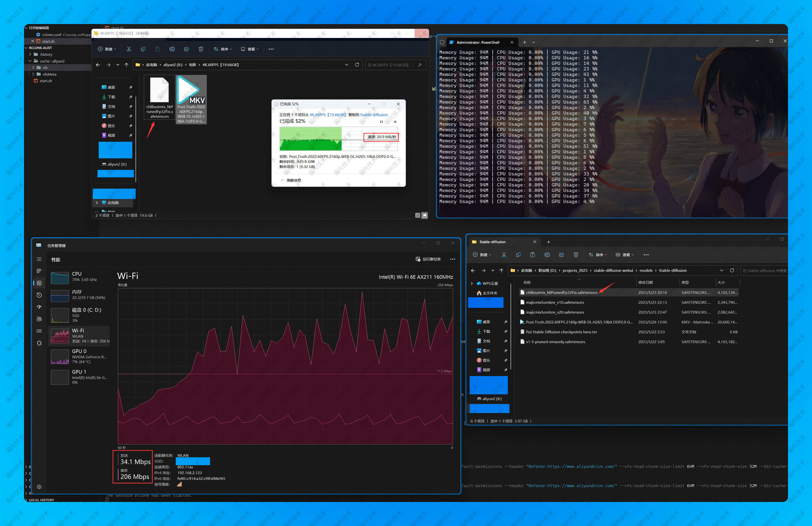Viewport: 812px width, 526px height.
Task: Expand WPS云盘 in Stable-diffusion navigation pane
Action: pos(472,283)
